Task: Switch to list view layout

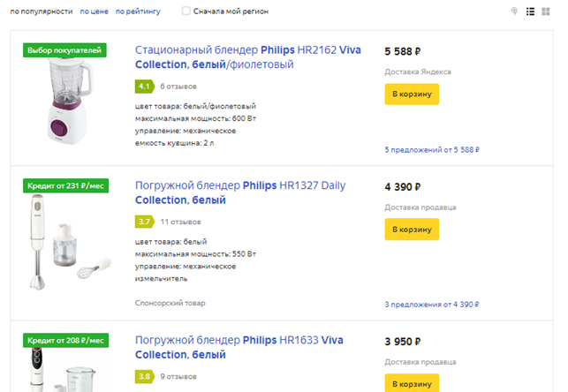Action: 530,11
